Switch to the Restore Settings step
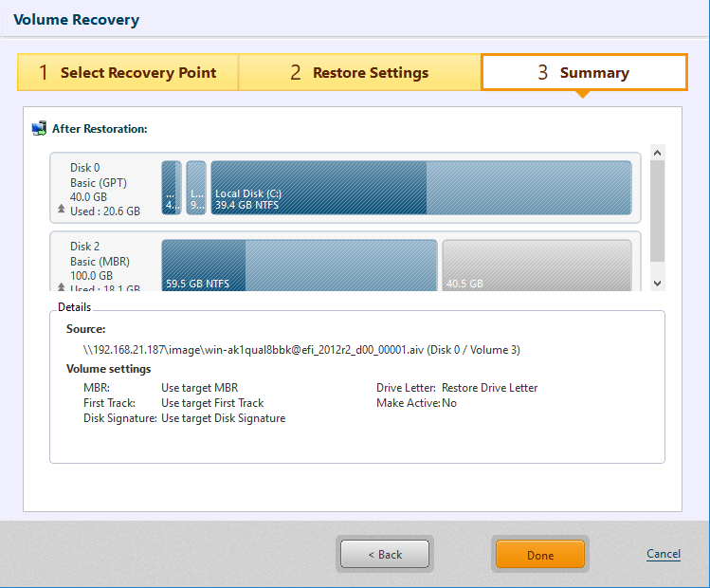This screenshot has width=710, height=588. (359, 73)
